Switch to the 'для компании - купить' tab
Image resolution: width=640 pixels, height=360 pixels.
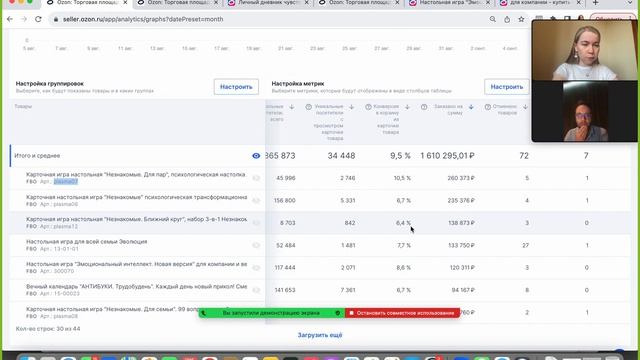pos(540,3)
